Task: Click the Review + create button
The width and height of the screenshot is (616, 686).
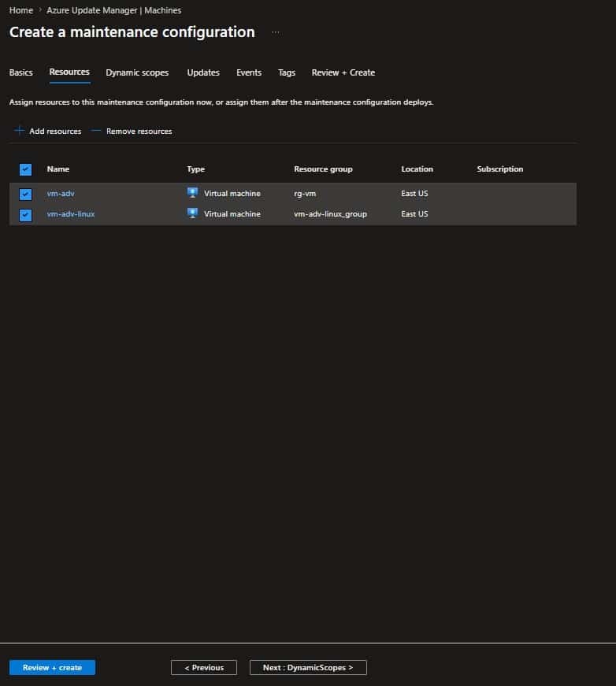Action: (x=52, y=668)
